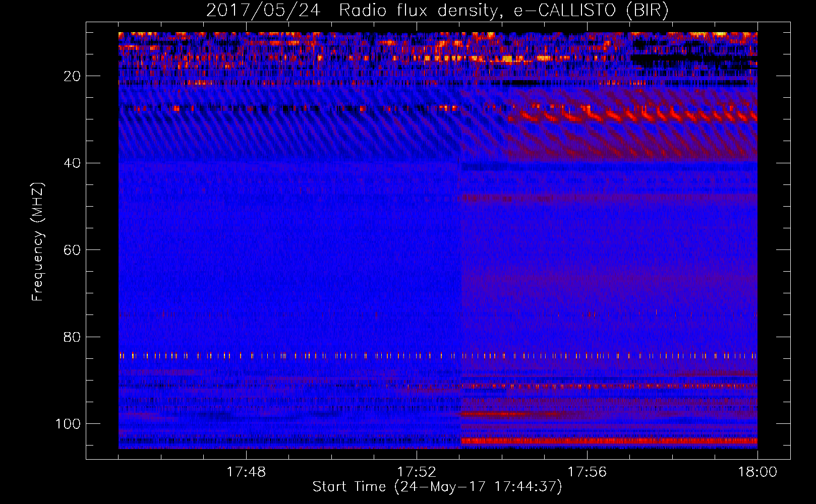Click the 80 MHz frequency tick label
The width and height of the screenshot is (816, 504).
coord(72,337)
